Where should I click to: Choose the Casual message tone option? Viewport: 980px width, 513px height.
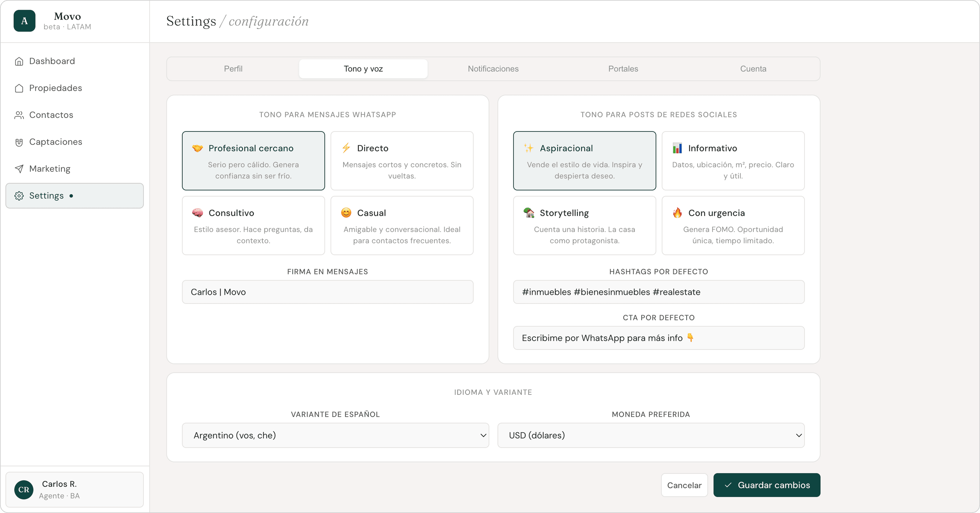[402, 225]
